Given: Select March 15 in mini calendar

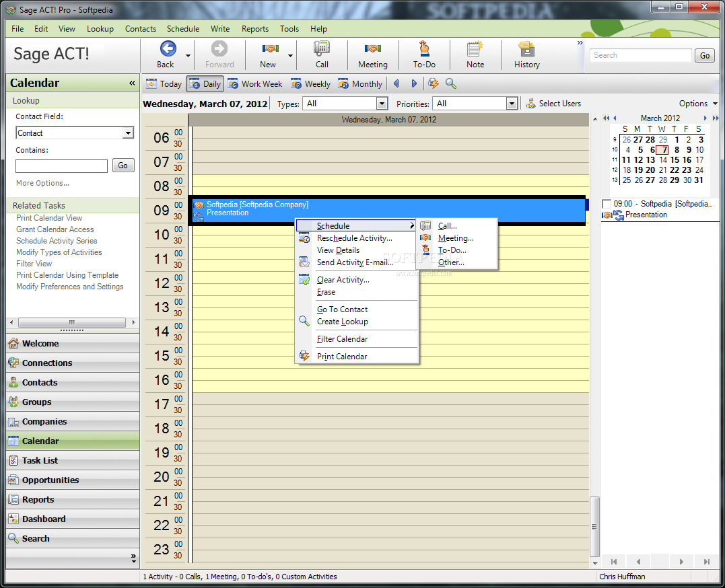Looking at the screenshot, I should click(x=675, y=160).
